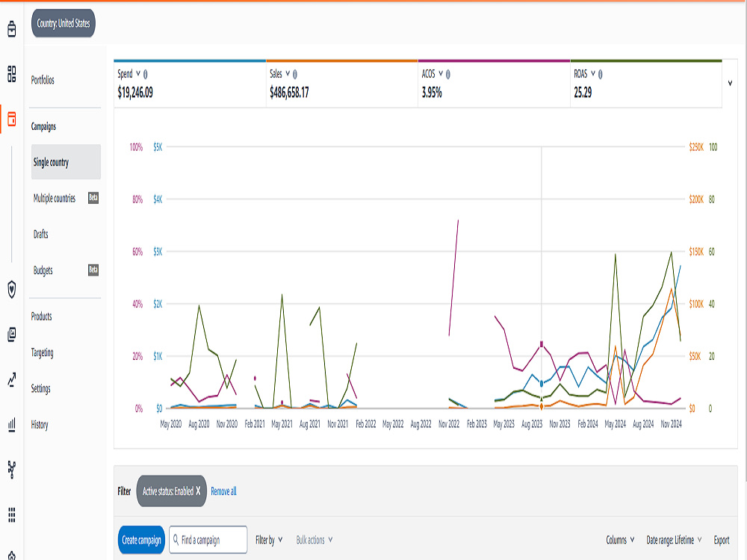Click the Spend metric card
The width and height of the screenshot is (747, 560).
tap(190, 84)
